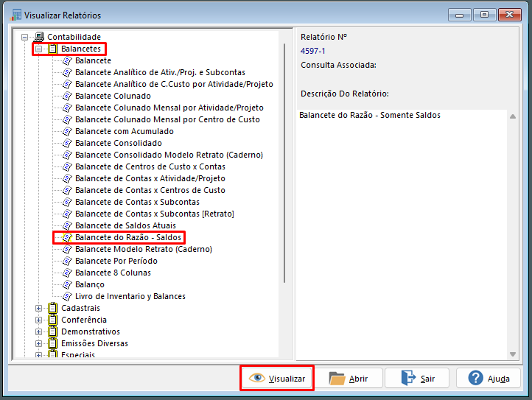Screen dimensions: 532x400
Task: Select Balancete de Contas x Atividade/Projeto
Action: pyautogui.click(x=150, y=178)
